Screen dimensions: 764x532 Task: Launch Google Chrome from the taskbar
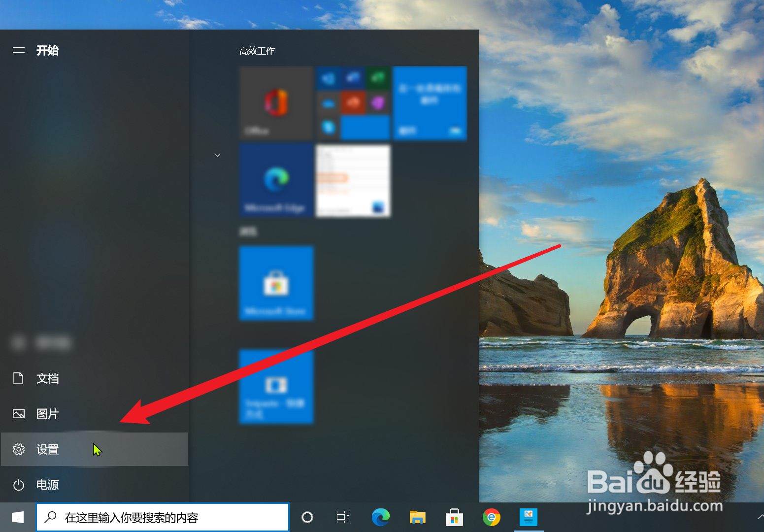[x=491, y=517]
